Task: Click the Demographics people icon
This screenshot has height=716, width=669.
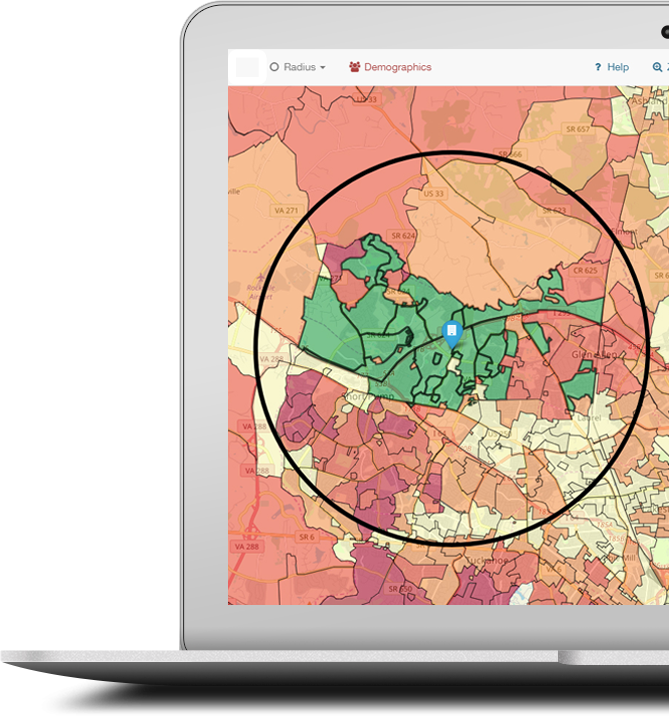Action: [x=354, y=67]
